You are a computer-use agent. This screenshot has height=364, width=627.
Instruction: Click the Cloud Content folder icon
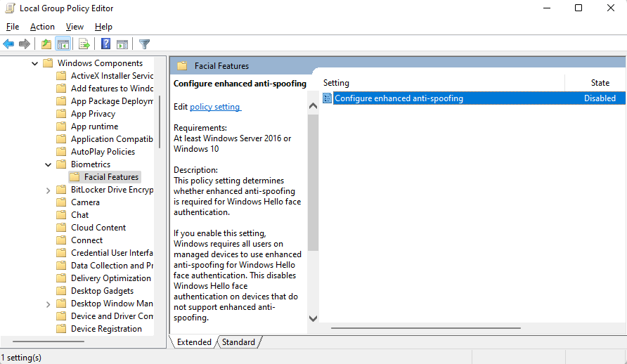point(61,228)
